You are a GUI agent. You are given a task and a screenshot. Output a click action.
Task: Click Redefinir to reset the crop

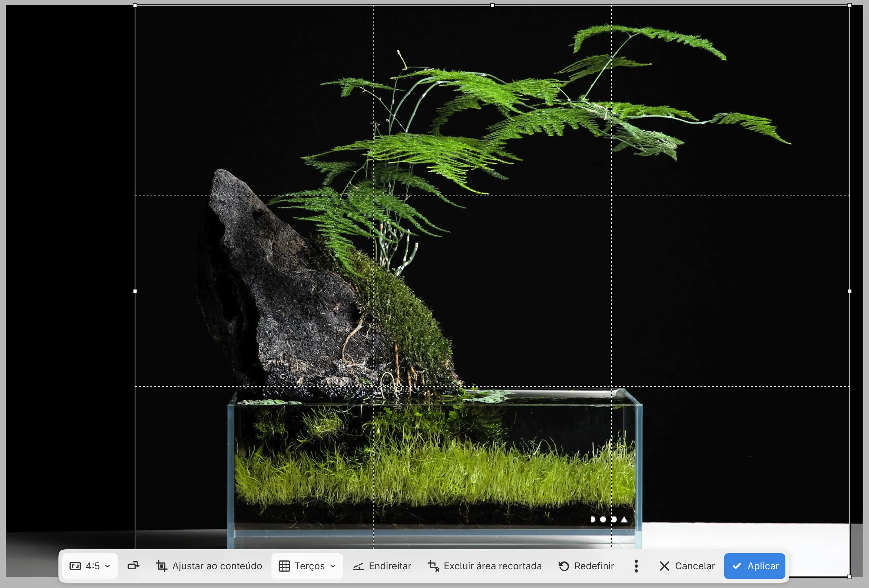[586, 566]
